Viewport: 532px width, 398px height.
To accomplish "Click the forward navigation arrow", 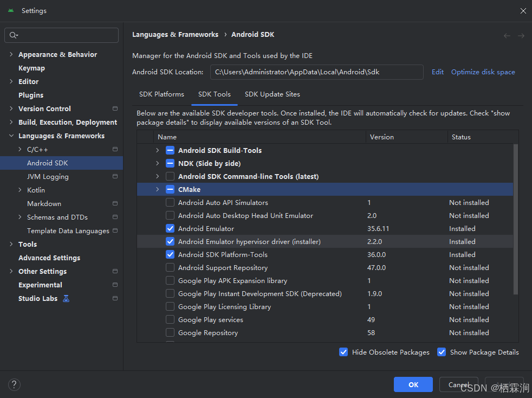I will (521, 36).
